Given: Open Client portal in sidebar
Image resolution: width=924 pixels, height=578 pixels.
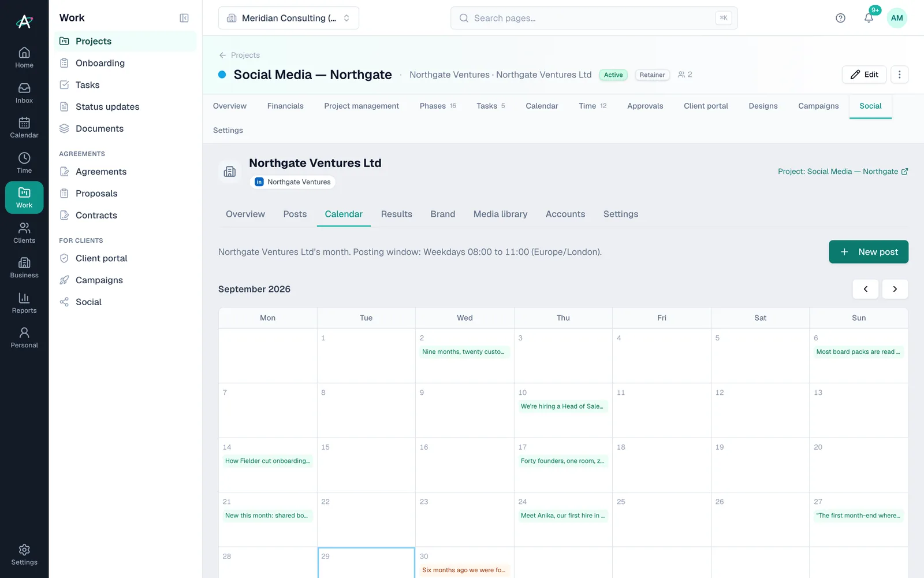Looking at the screenshot, I should pos(125,258).
